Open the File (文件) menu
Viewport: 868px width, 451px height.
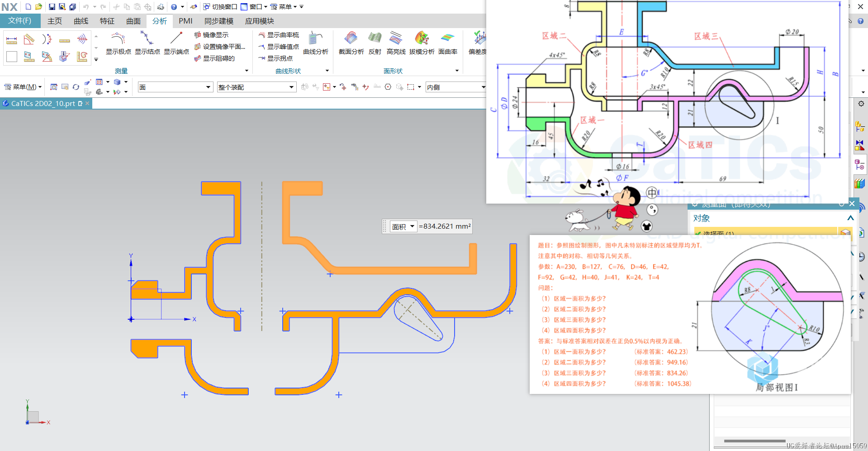pos(20,21)
